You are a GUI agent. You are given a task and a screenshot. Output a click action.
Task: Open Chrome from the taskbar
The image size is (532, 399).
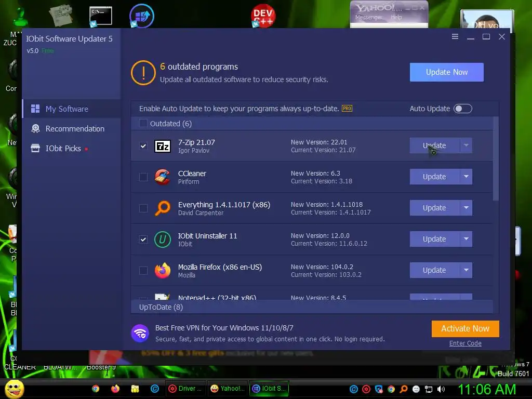96,389
